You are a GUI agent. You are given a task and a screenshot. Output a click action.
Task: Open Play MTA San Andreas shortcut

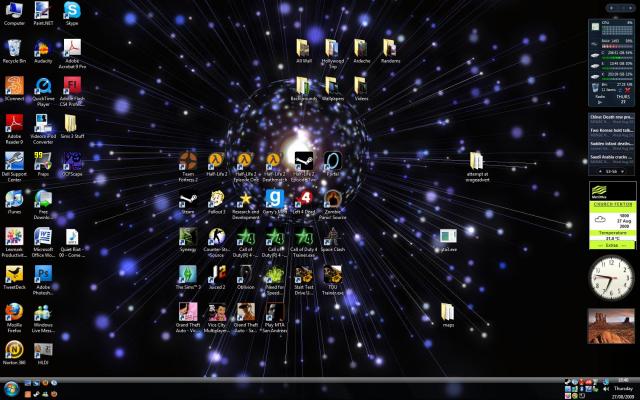(x=275, y=317)
